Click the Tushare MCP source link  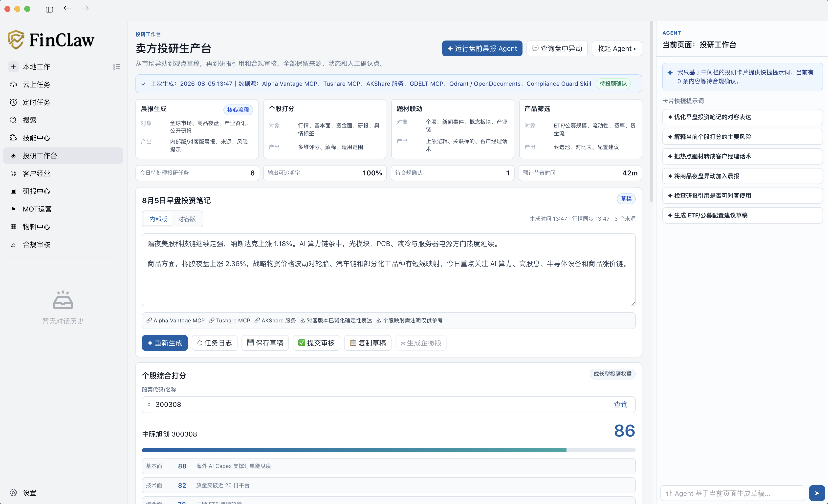pos(230,320)
